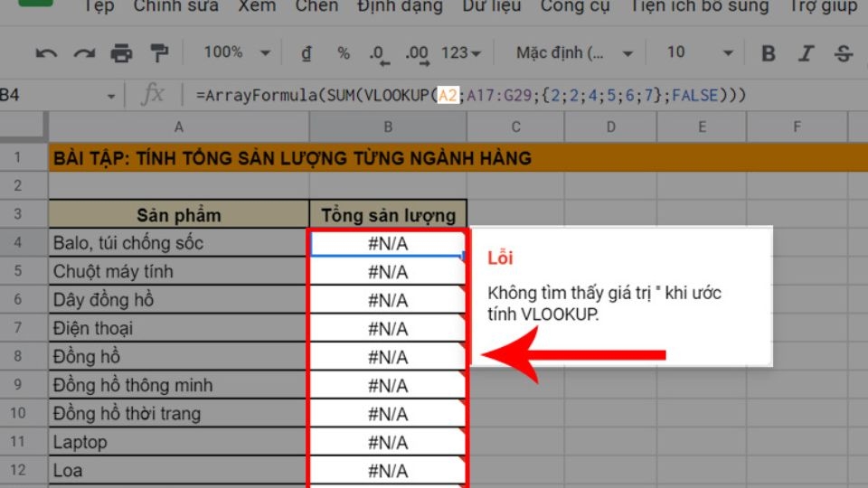
Task: Open the Chỉnh sửa menu
Action: coord(176,6)
